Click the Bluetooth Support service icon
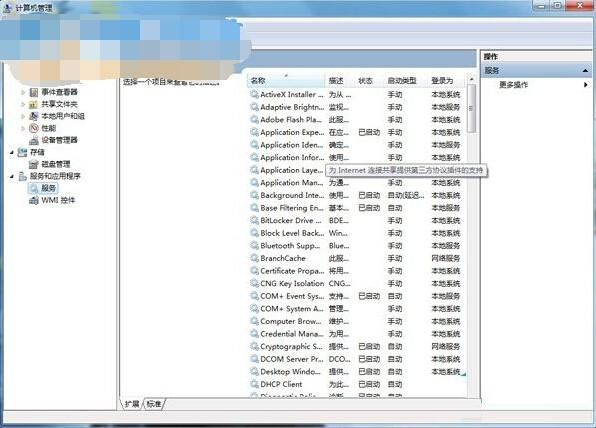The width and height of the screenshot is (596, 428). pyautogui.click(x=254, y=246)
